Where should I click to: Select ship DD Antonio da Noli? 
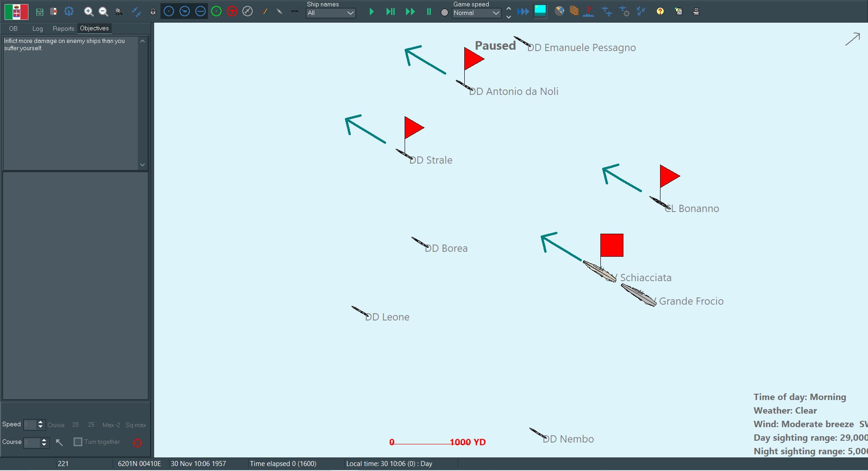464,85
